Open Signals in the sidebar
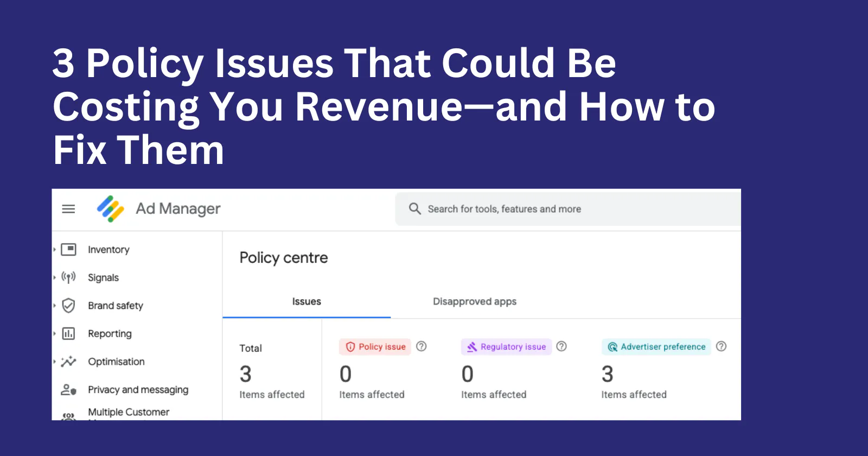This screenshot has height=456, width=868. coord(103,278)
